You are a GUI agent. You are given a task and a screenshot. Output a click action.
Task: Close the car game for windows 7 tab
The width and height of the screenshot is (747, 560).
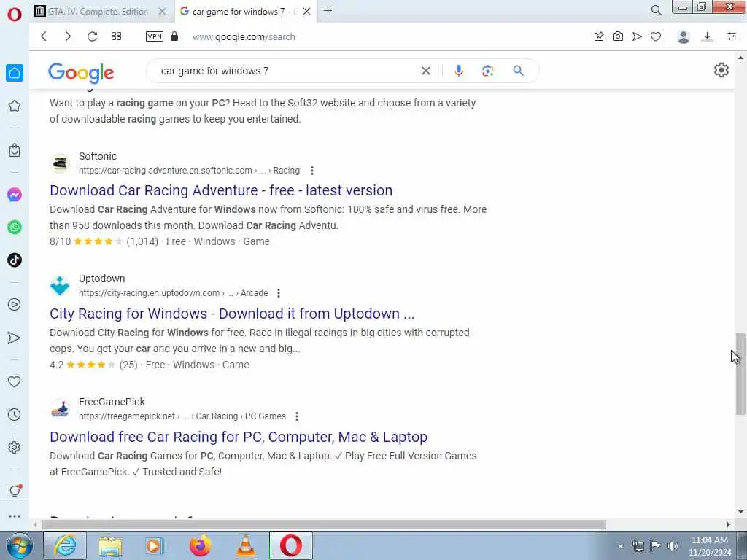pos(307,11)
